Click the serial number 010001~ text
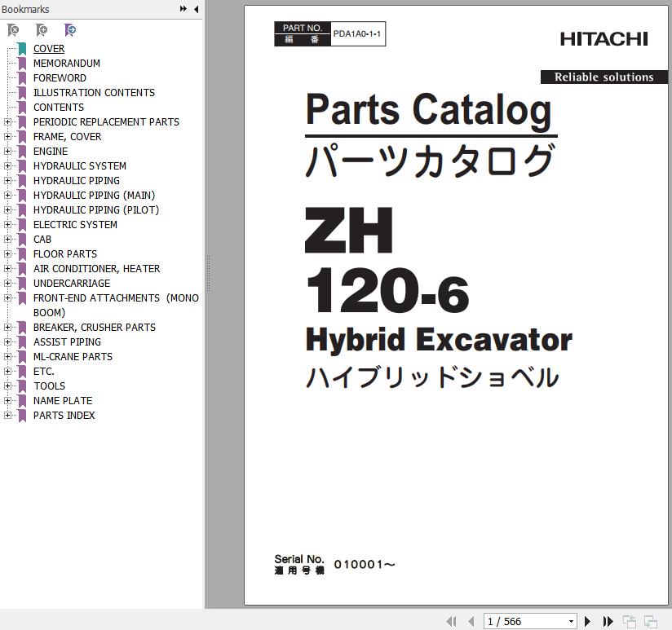Viewport: 672px width, 630px height. [x=364, y=565]
